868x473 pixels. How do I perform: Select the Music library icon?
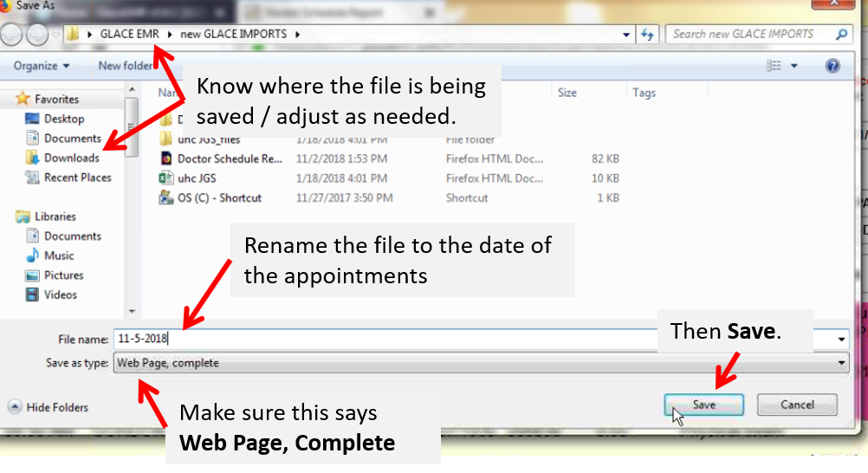click(x=32, y=256)
